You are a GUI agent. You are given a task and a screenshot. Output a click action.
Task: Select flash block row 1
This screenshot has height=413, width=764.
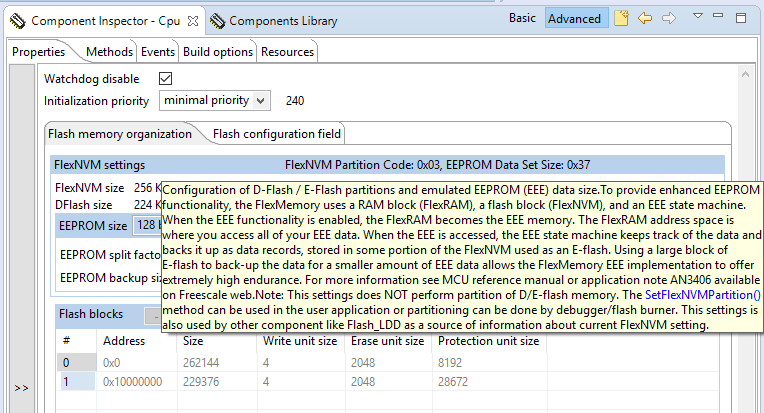tap(76, 381)
